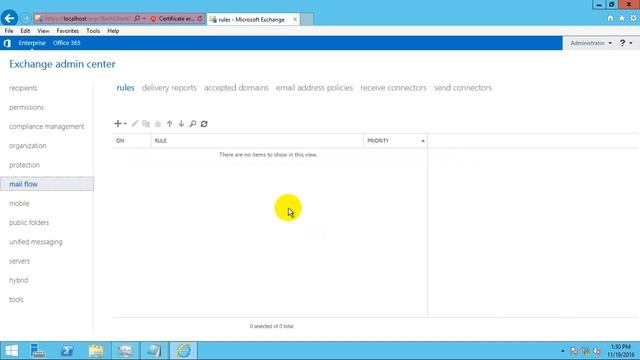Image resolution: width=640 pixels, height=360 pixels.
Task: Open a new browser tab
Action: point(307,19)
